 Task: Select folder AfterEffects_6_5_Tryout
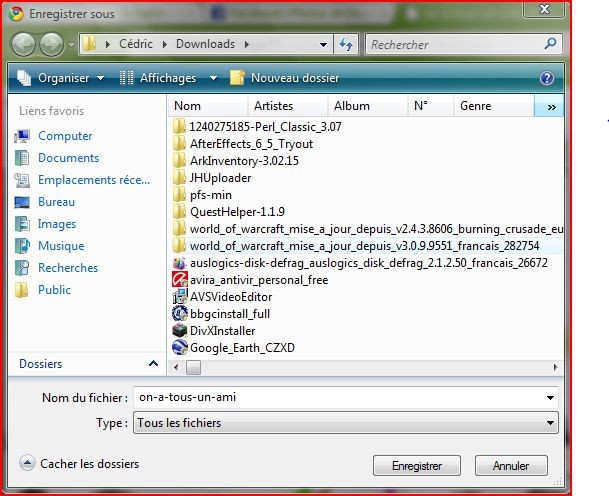251,144
